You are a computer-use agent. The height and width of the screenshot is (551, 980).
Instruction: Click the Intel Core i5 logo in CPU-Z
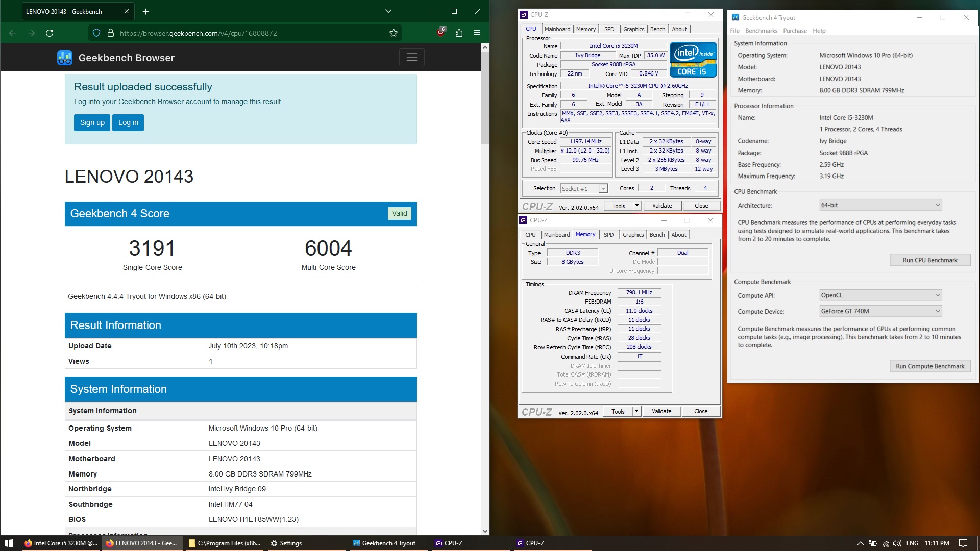click(693, 59)
